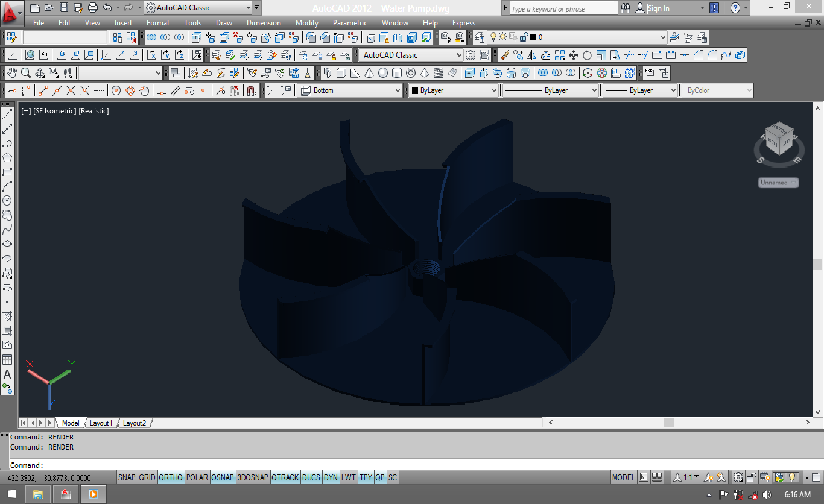Click the Mirror tool icon
This screenshot has width=824, height=504.
pyautogui.click(x=532, y=55)
